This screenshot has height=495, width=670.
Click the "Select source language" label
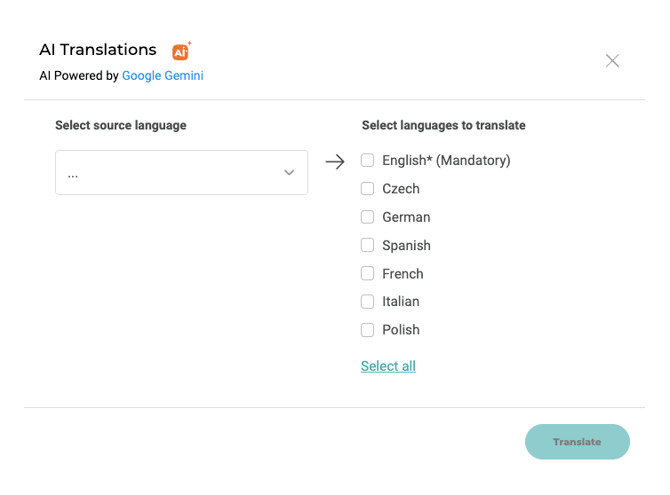point(121,126)
